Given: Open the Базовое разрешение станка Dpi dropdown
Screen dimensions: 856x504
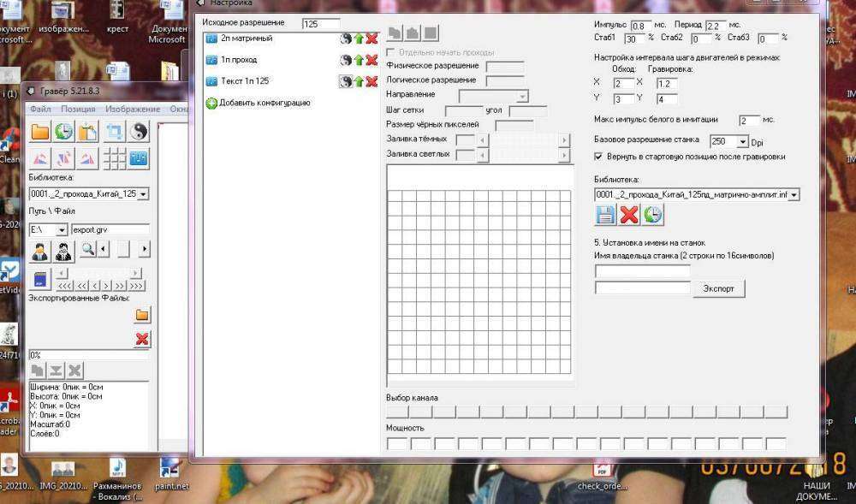Looking at the screenshot, I should point(742,141).
